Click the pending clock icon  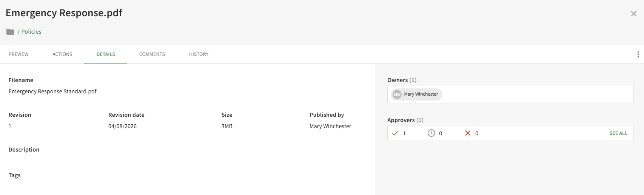pyautogui.click(x=431, y=133)
